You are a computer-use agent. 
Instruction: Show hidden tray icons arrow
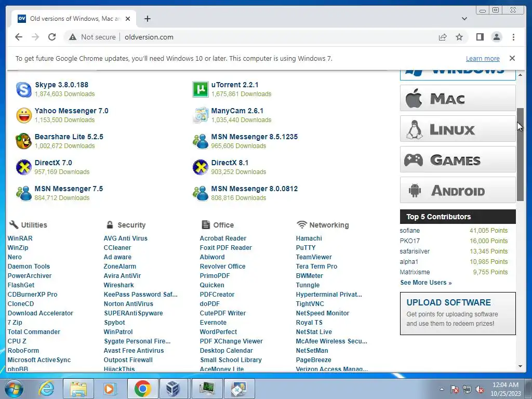(x=442, y=389)
